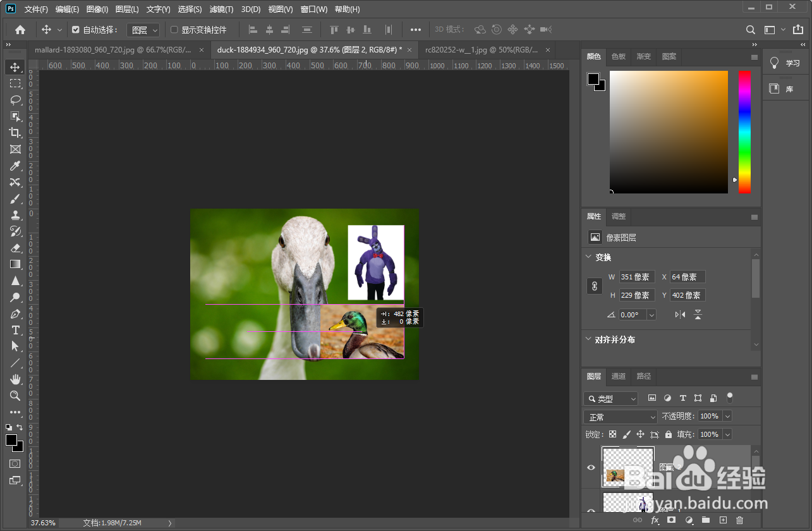Delete layer with the trash icon
Screen dimensions: 812x531
point(740,520)
